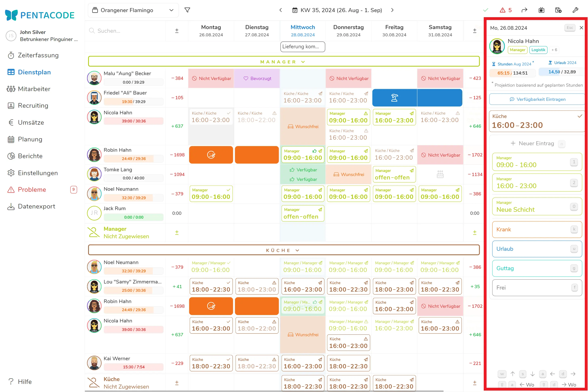
Task: Go to previous calendar week arrow
Action: 280,10
